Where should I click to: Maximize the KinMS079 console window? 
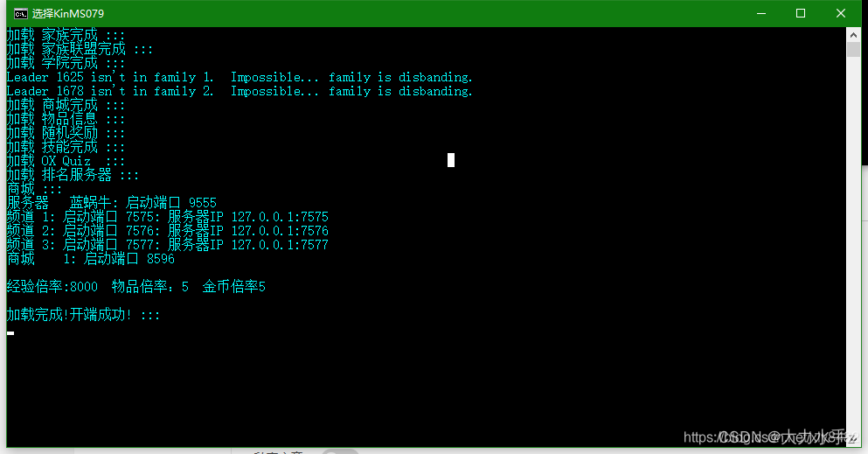tap(801, 13)
